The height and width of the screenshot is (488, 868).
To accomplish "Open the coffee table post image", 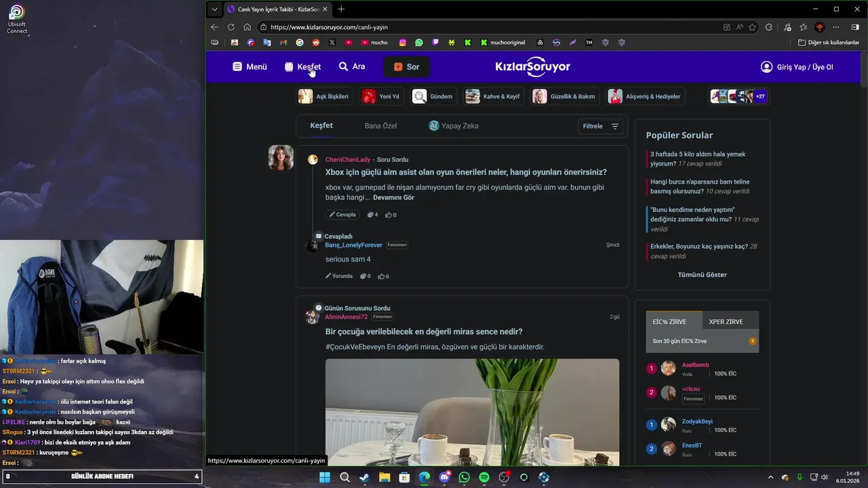I will click(x=472, y=412).
